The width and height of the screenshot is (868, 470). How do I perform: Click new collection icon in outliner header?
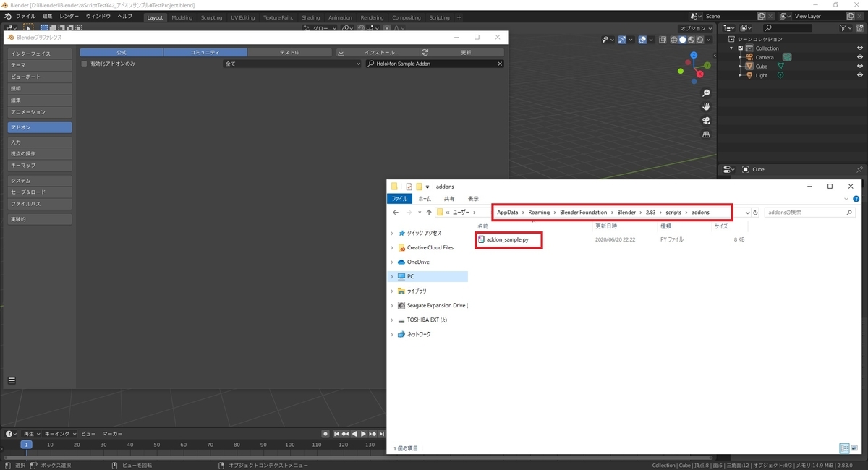(860, 28)
